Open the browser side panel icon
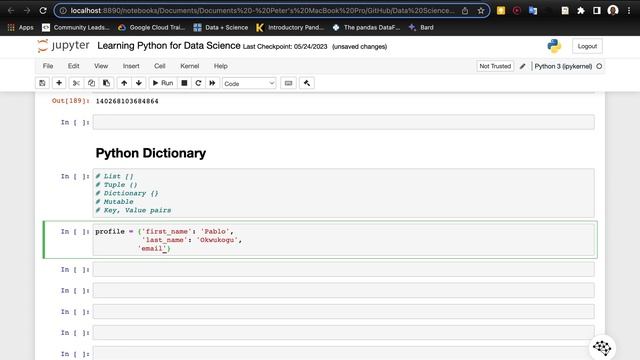640x360 pixels. 597,11
